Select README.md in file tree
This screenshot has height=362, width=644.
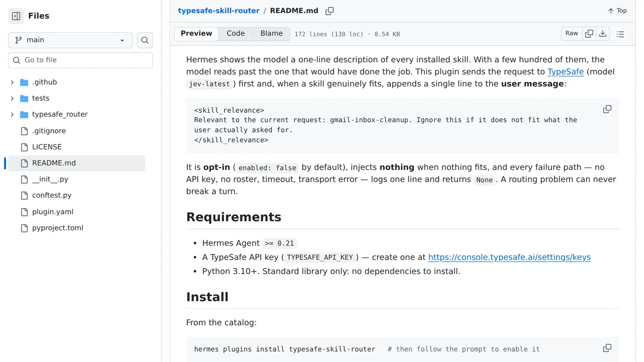tap(75, 163)
